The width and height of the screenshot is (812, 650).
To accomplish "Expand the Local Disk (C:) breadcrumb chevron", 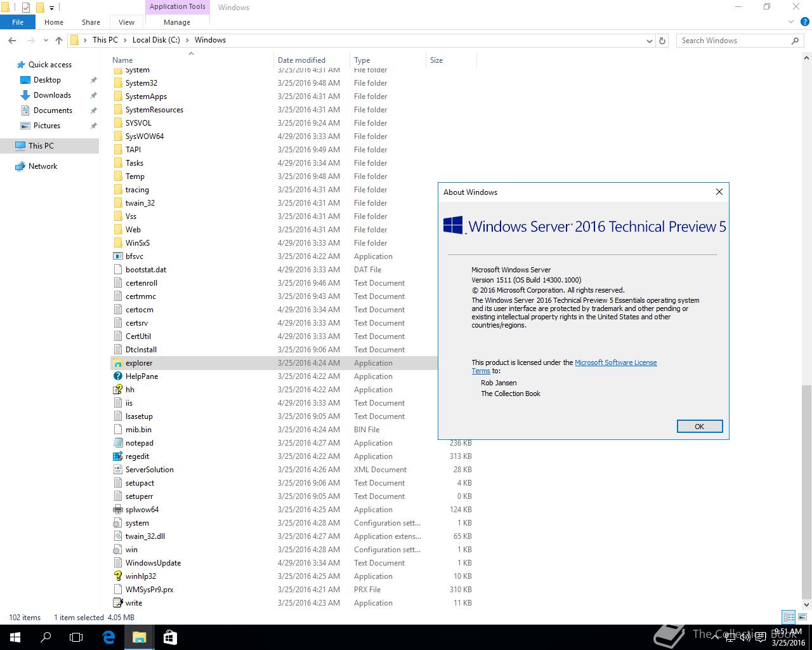I will 187,40.
